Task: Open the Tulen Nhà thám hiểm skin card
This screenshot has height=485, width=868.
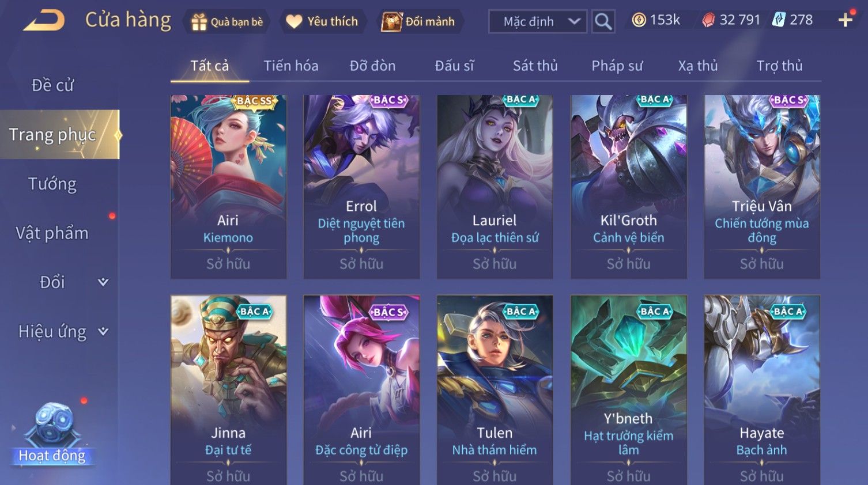Action: pos(495,390)
